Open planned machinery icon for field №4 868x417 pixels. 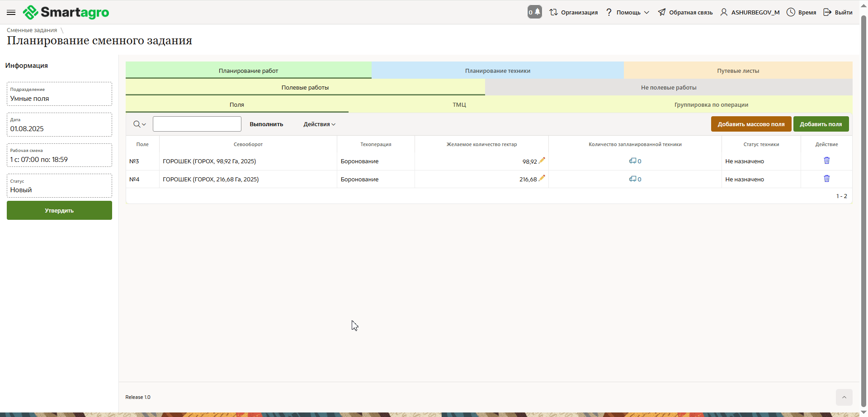click(x=633, y=179)
